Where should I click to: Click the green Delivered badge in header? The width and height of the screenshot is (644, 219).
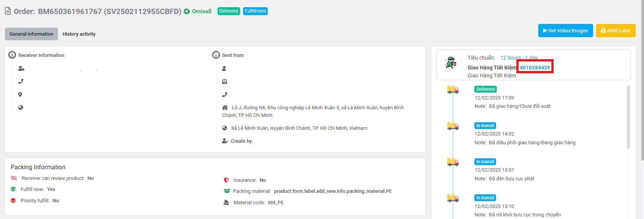pos(229,11)
